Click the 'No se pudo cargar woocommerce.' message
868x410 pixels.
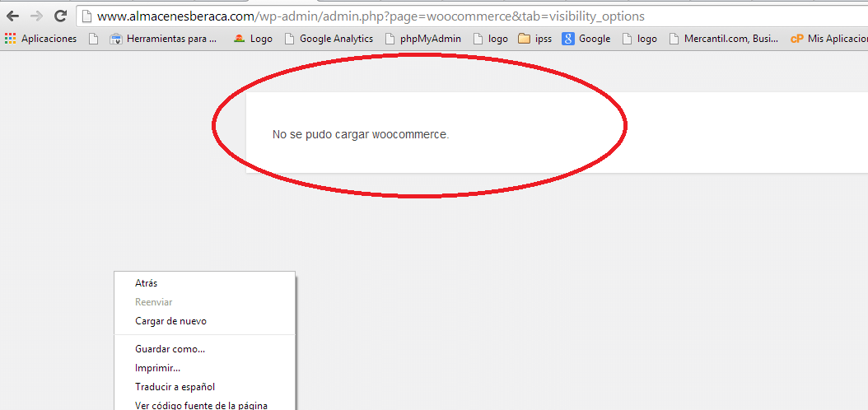pos(361,134)
